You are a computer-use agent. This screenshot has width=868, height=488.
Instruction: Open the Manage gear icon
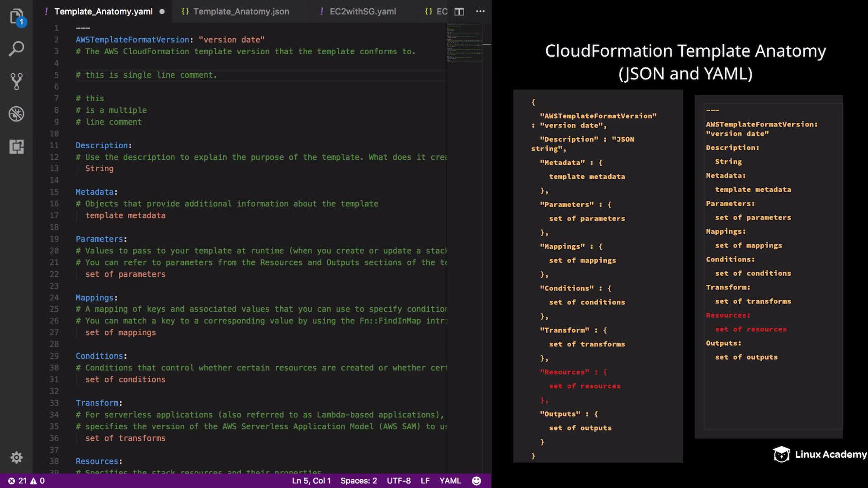[16, 457]
